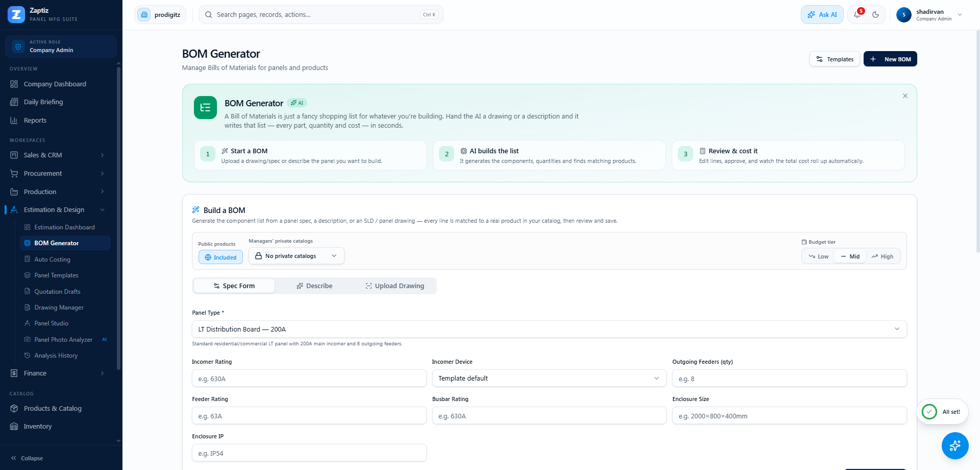Image resolution: width=980 pixels, height=470 pixels.
Task: Click the Reports chart icon
Action: 14,121
